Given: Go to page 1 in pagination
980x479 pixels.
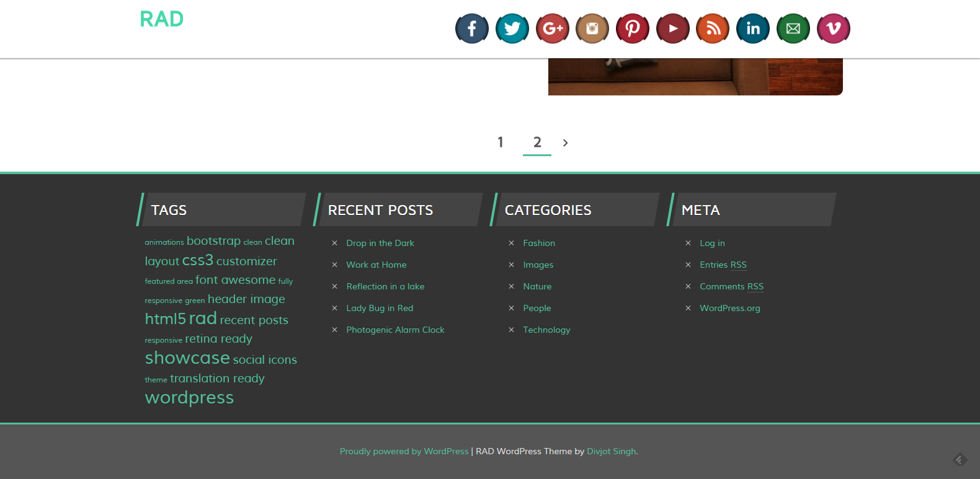Looking at the screenshot, I should pyautogui.click(x=501, y=142).
